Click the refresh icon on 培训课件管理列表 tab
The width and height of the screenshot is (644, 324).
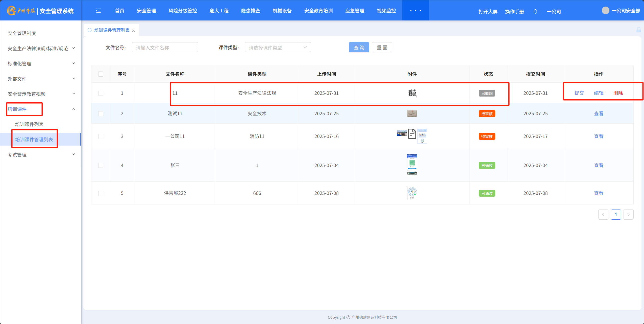pyautogui.click(x=89, y=30)
